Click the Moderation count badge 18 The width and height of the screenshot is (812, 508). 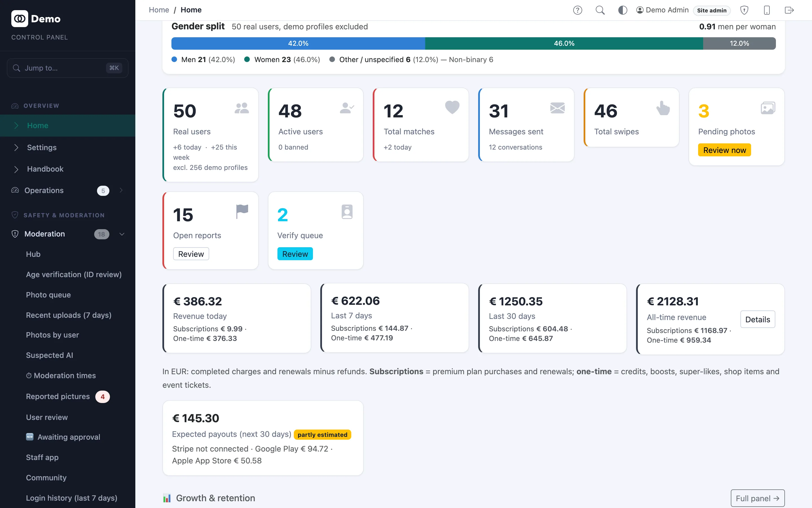pyautogui.click(x=101, y=234)
